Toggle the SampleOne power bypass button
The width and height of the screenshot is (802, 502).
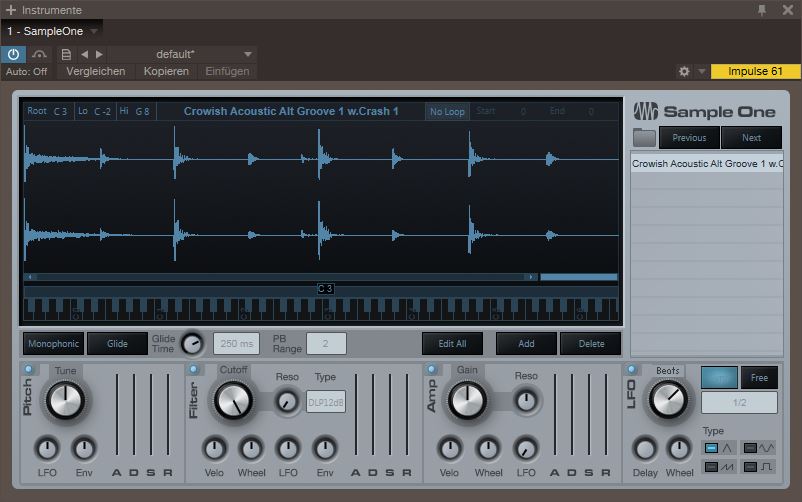[13, 54]
